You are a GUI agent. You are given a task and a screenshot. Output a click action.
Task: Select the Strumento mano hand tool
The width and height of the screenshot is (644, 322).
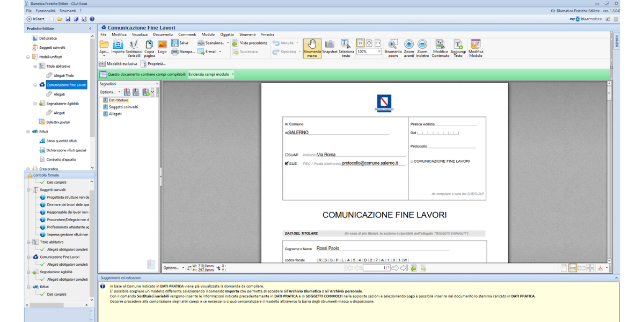click(x=312, y=47)
